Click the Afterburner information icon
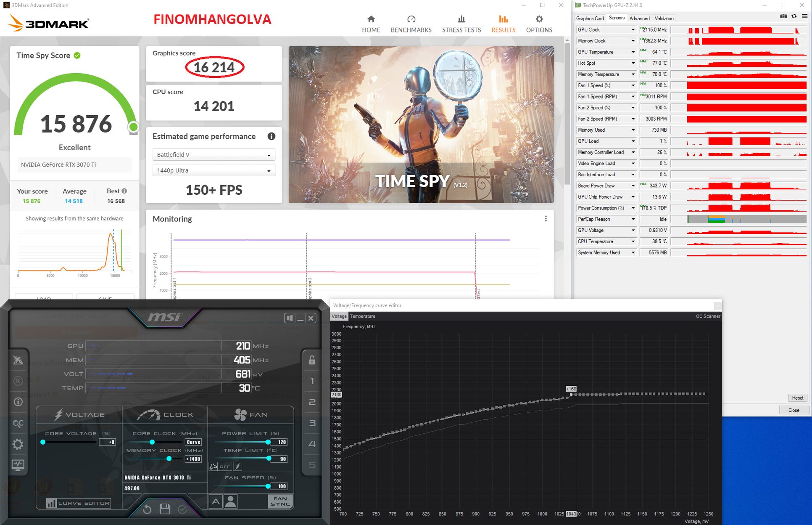The width and height of the screenshot is (812, 525). [x=18, y=402]
